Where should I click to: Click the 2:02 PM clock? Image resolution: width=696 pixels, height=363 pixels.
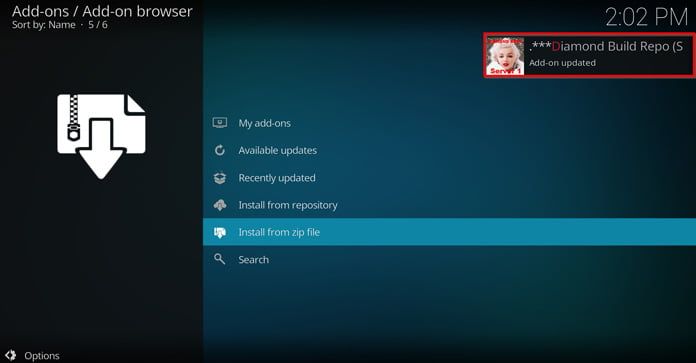click(x=646, y=18)
